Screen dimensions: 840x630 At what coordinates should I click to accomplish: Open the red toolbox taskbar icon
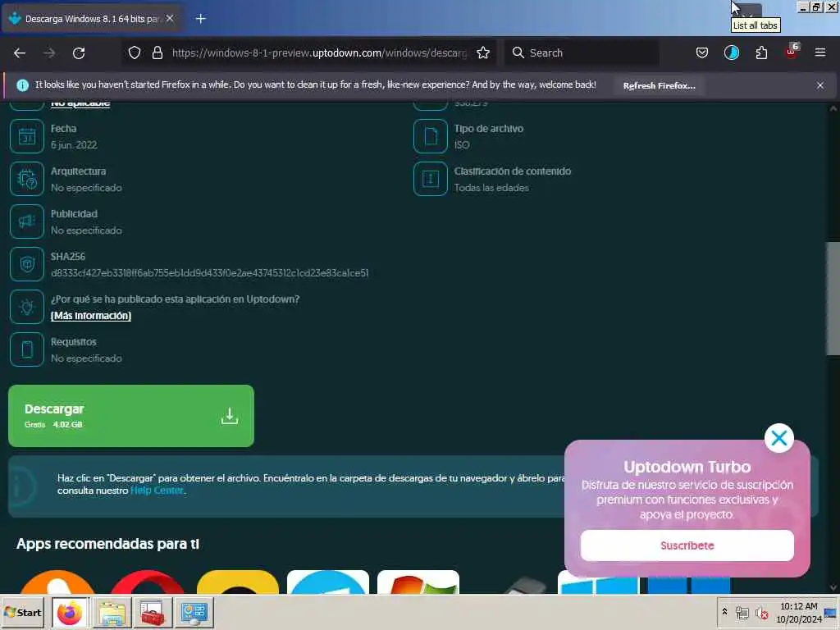tap(153, 612)
